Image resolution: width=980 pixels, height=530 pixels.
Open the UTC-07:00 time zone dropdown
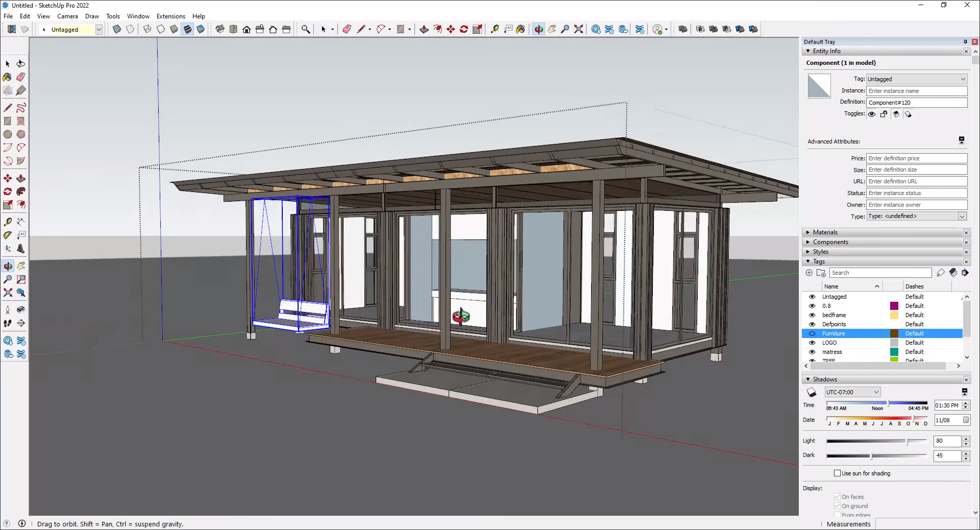853,392
